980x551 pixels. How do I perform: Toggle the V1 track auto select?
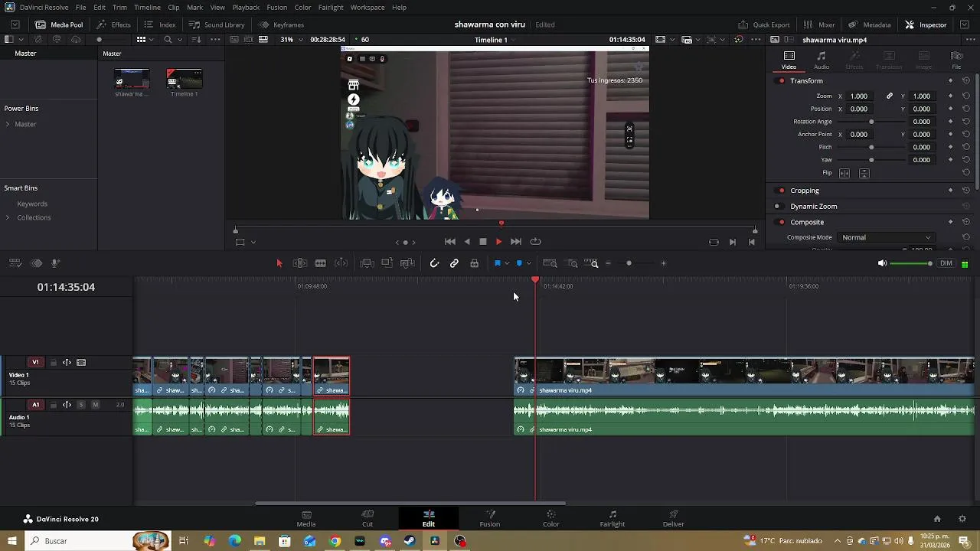pos(67,363)
